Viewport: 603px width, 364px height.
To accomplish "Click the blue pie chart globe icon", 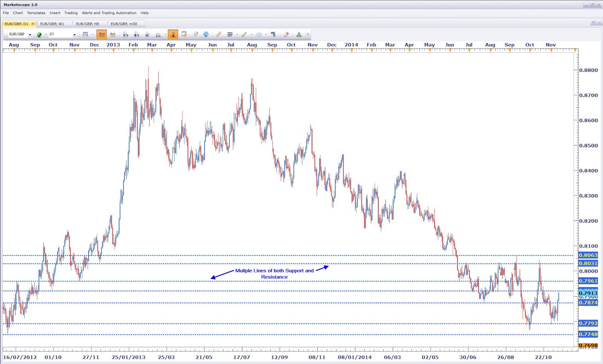I will tap(206, 34).
